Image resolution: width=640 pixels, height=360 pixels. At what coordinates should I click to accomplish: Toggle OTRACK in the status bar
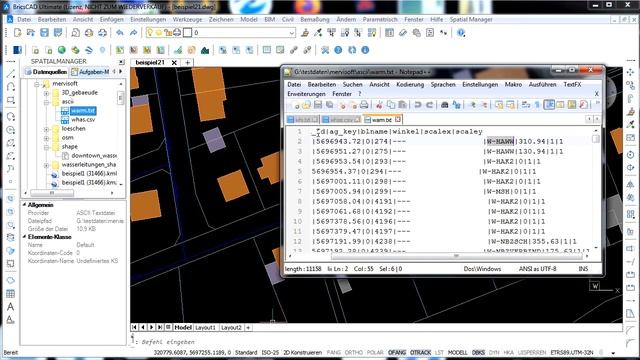point(420,353)
